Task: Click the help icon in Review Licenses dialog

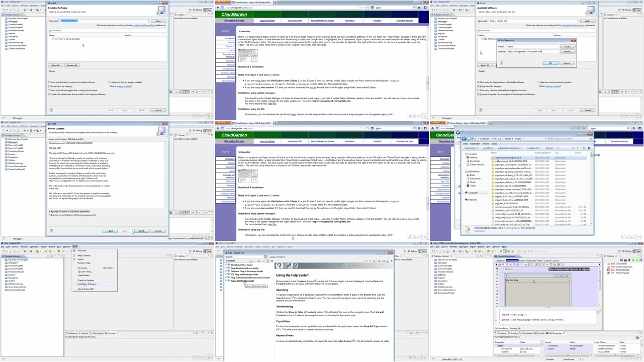Action: click(51, 231)
